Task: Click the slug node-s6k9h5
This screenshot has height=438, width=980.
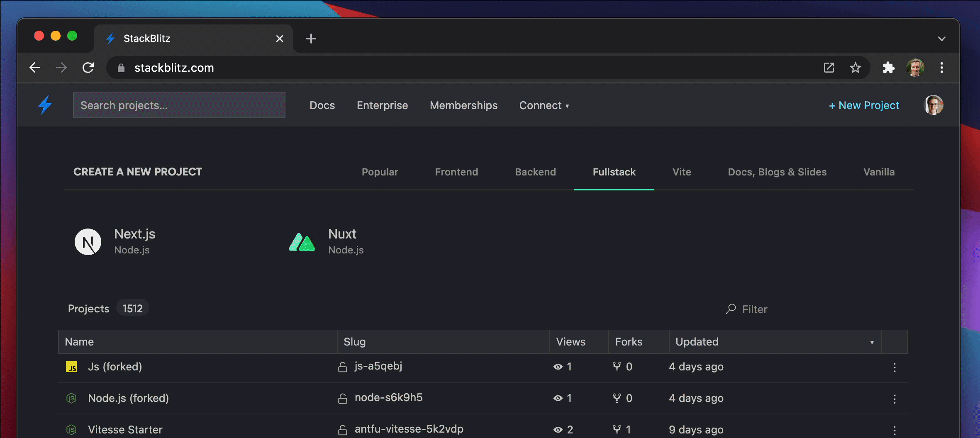Action: 388,397
